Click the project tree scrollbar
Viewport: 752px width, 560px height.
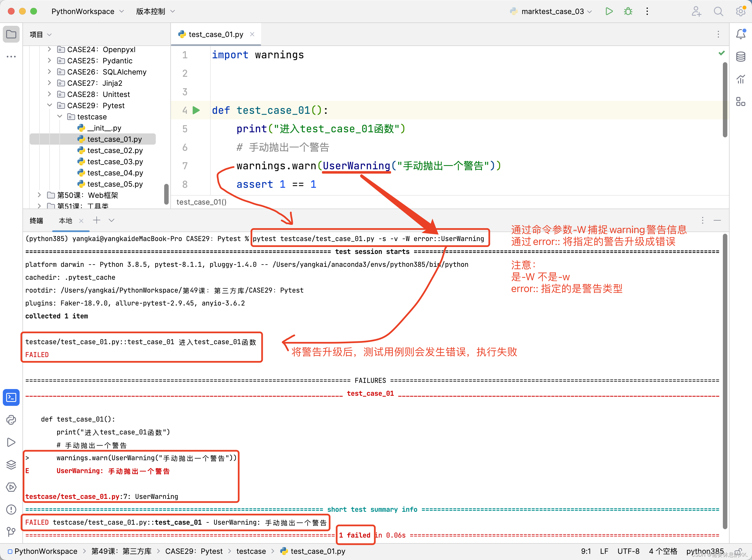click(x=166, y=194)
